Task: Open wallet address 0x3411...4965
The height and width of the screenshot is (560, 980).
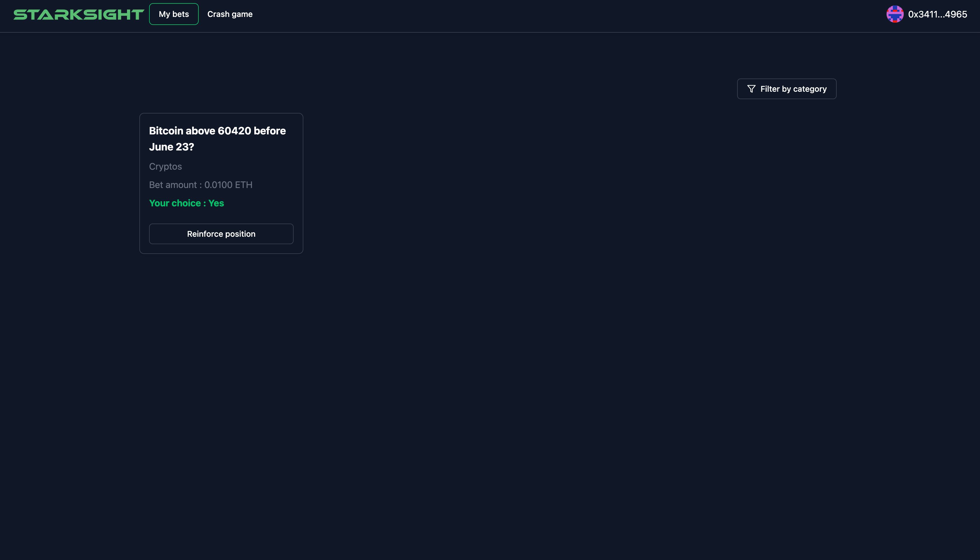Action: pos(937,14)
